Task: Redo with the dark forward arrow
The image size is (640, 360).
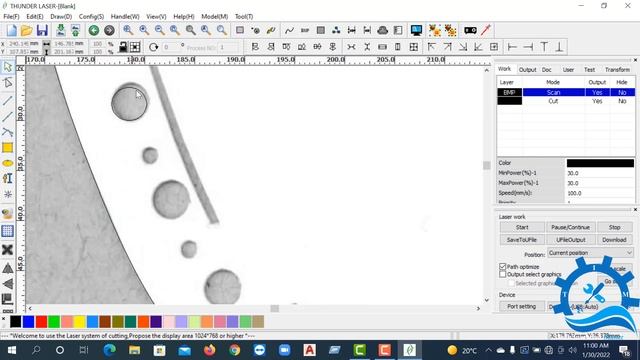Action: point(109,30)
